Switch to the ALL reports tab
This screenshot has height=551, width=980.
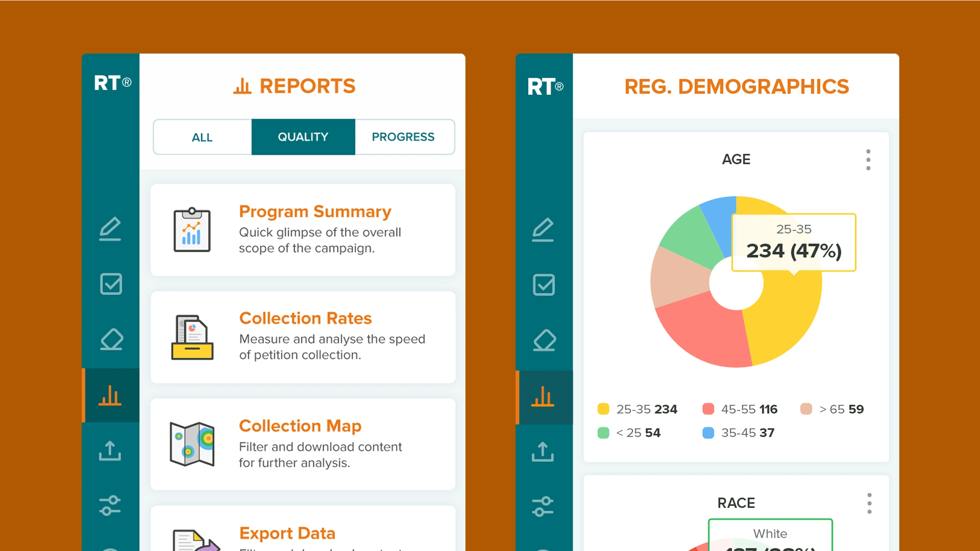pos(202,137)
